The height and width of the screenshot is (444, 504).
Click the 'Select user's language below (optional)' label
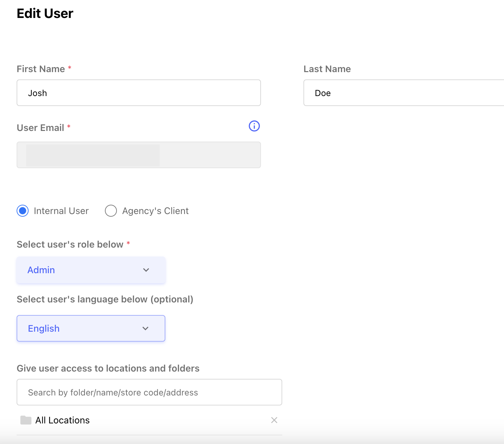click(x=105, y=299)
